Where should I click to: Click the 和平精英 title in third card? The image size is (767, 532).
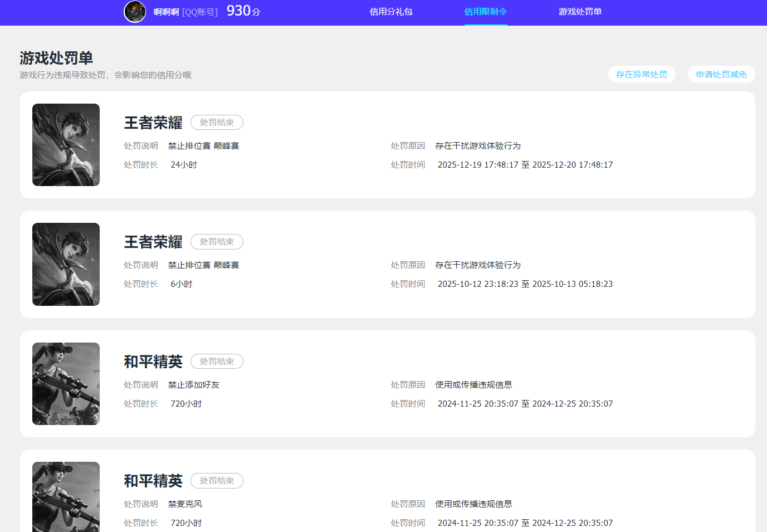click(x=153, y=362)
